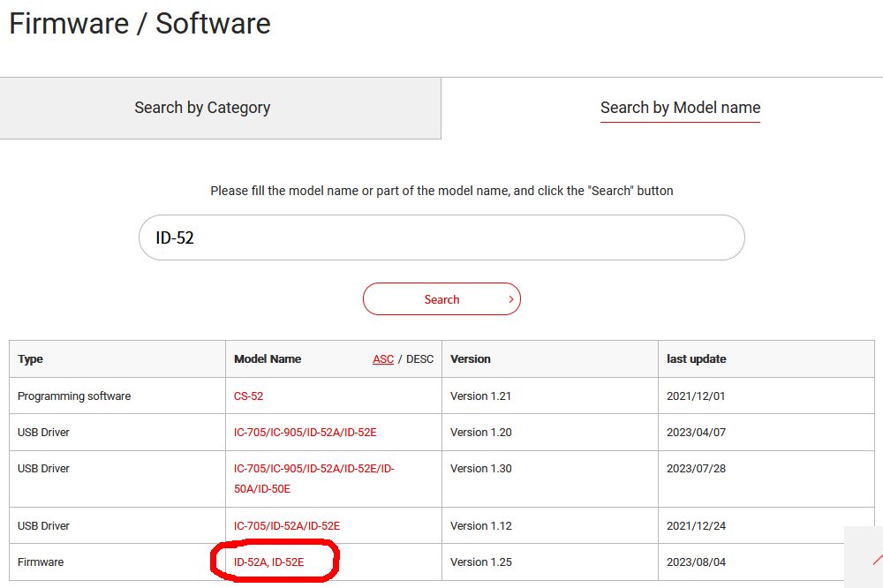
Task: Open the CS-52 programming software link
Action: coord(248,396)
